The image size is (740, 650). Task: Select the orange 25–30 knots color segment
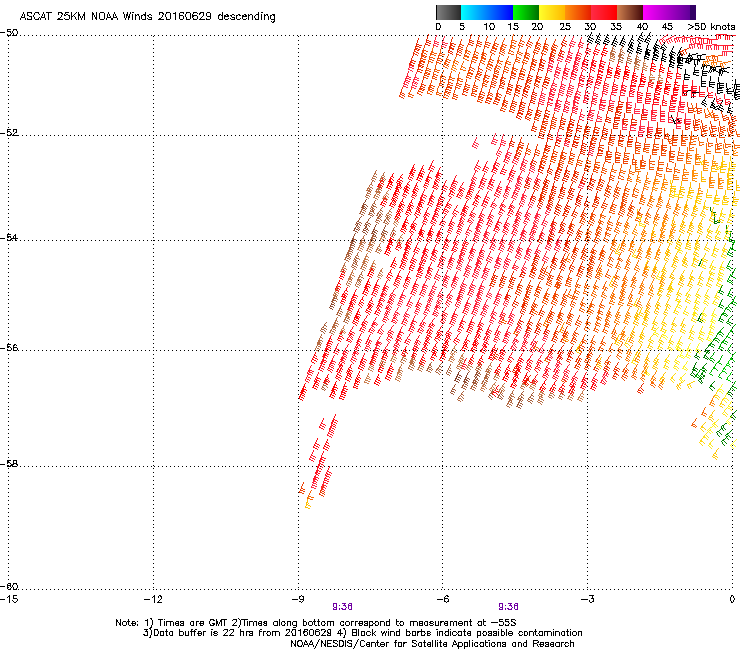(578, 12)
